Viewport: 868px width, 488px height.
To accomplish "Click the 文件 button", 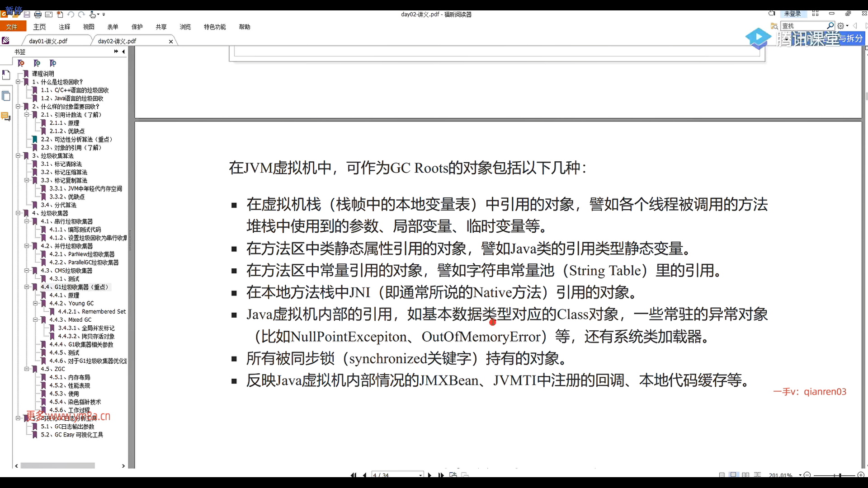I will click(x=12, y=27).
